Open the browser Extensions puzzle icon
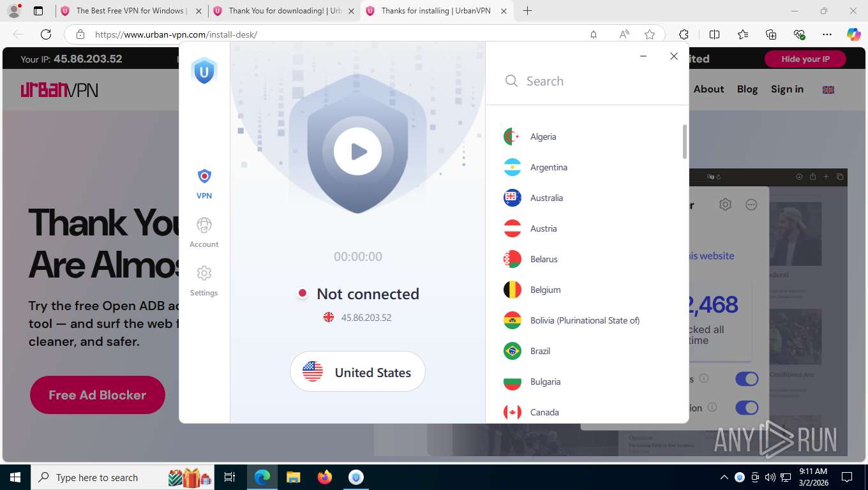Image resolution: width=868 pixels, height=490 pixels. [x=684, y=34]
